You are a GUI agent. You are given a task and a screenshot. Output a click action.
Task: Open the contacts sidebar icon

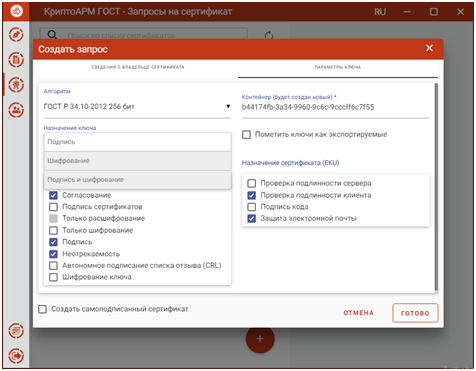pos(16,110)
